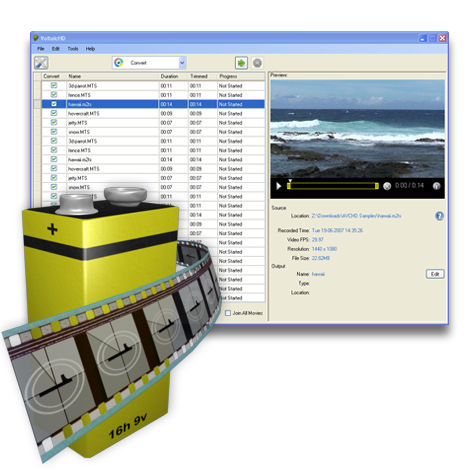The width and height of the screenshot is (466, 469).
Task: Open the Convert mode dropdown arrow
Action: tap(182, 63)
